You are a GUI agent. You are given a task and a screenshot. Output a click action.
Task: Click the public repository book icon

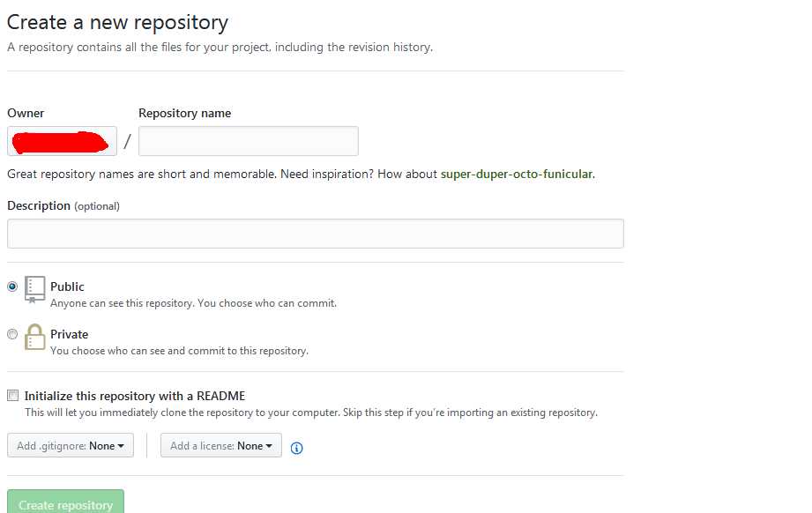[34, 289]
